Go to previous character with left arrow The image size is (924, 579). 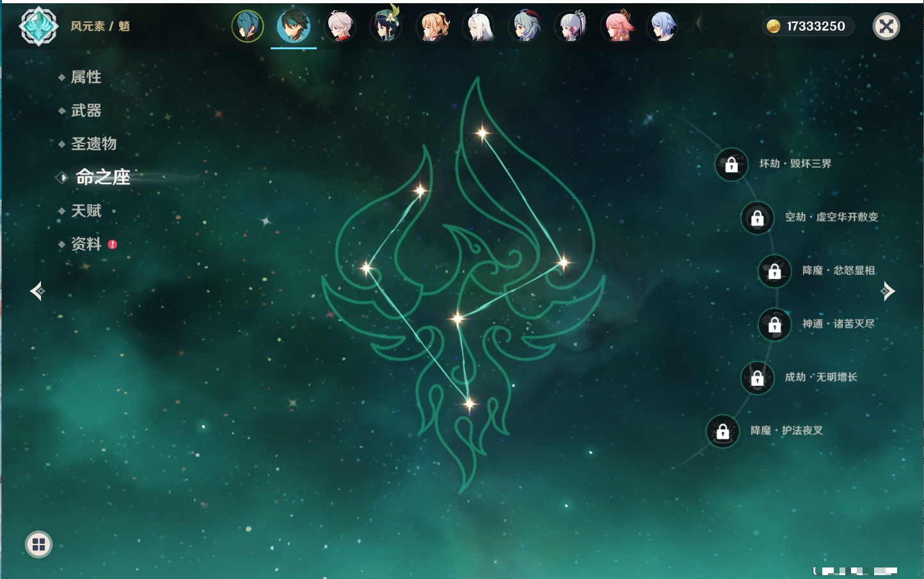point(37,291)
